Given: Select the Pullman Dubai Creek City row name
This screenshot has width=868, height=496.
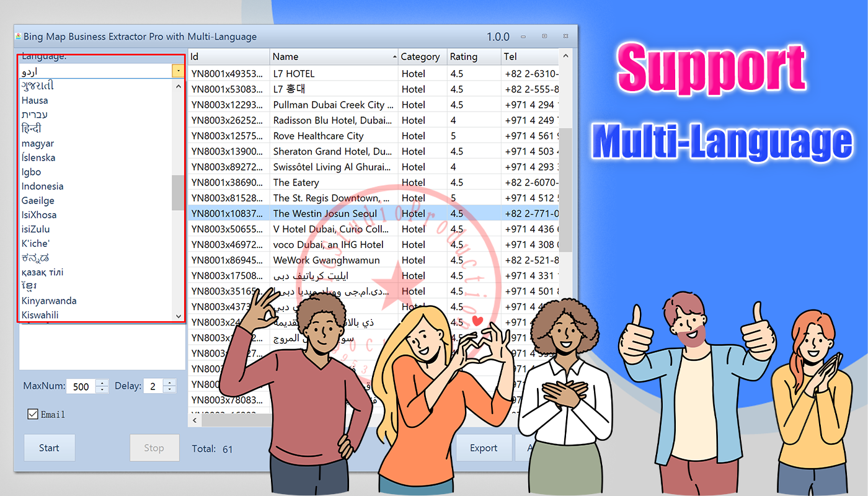Looking at the screenshot, I should point(334,105).
